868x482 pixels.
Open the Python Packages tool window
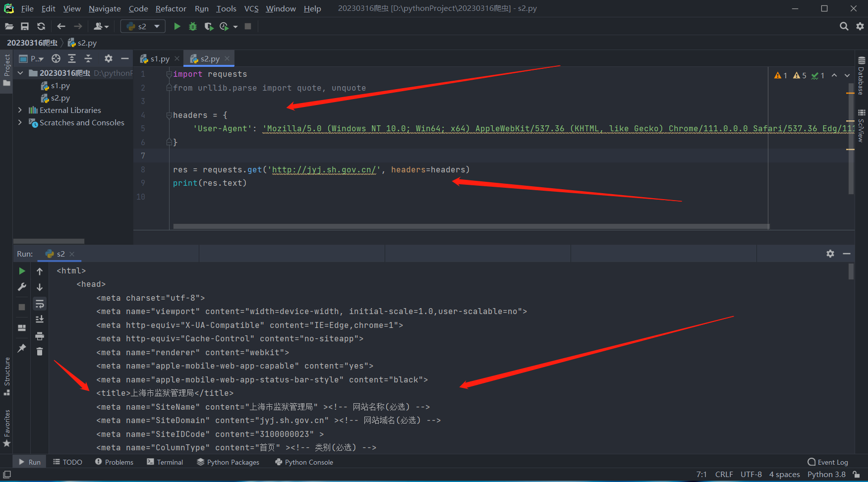[228, 462]
